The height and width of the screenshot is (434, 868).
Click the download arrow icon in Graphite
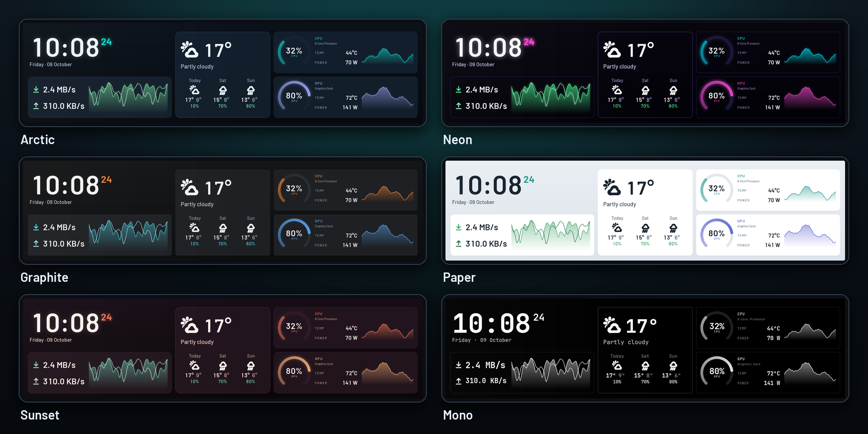(36, 227)
